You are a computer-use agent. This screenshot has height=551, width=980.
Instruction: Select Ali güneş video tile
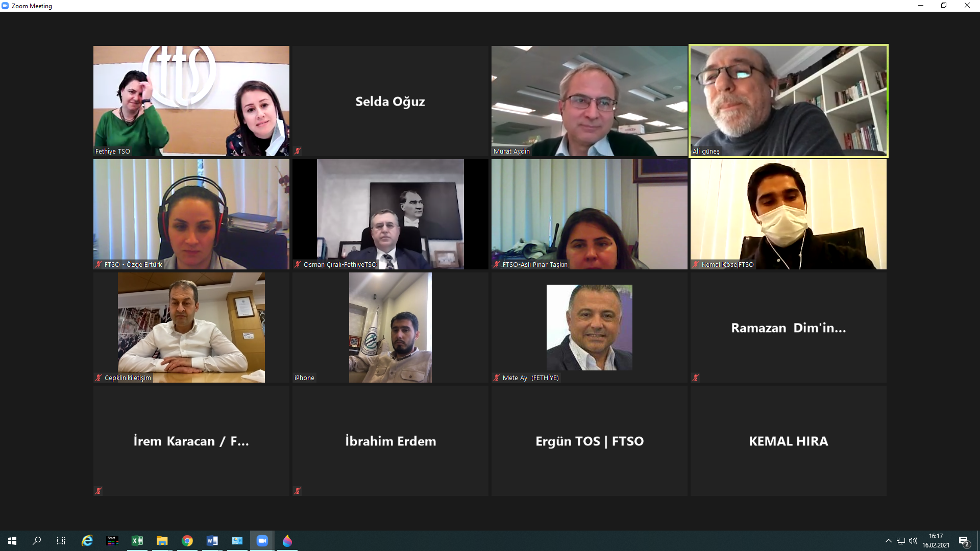click(789, 101)
